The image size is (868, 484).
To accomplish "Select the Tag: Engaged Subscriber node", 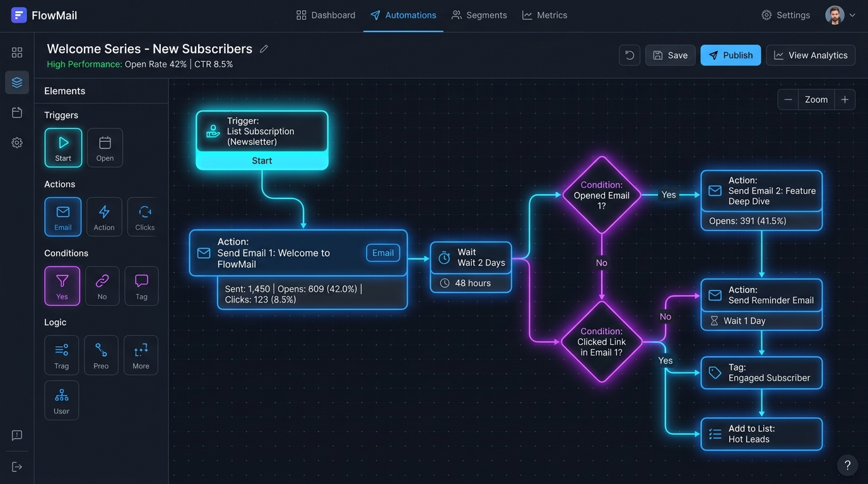I will pyautogui.click(x=761, y=372).
